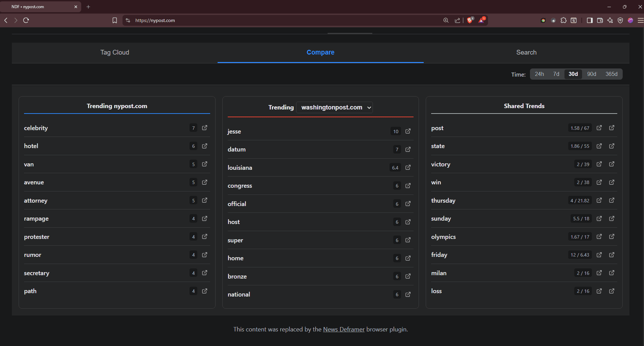Open external link for celebrity trend
This screenshot has width=644, height=346.
(204, 128)
